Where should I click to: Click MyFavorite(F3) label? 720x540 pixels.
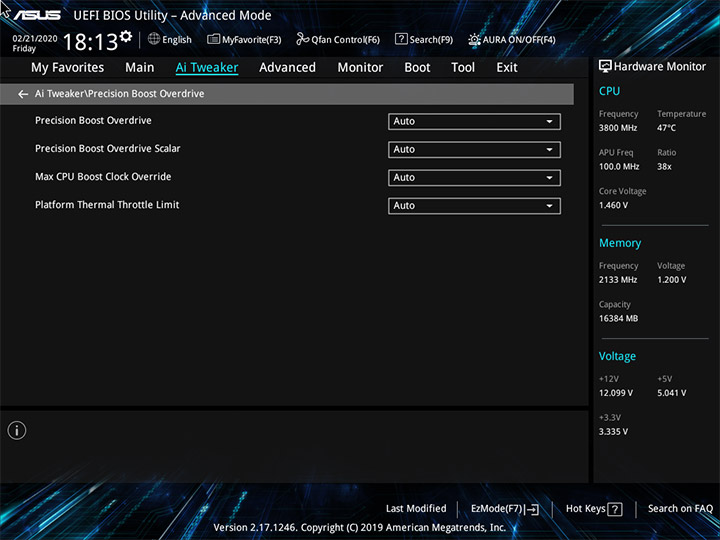252,40
